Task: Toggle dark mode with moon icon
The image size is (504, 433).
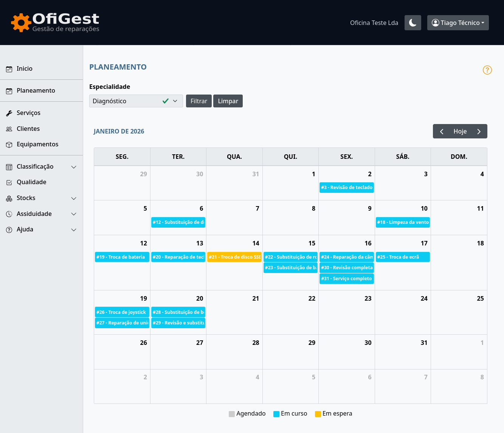Action: click(413, 23)
